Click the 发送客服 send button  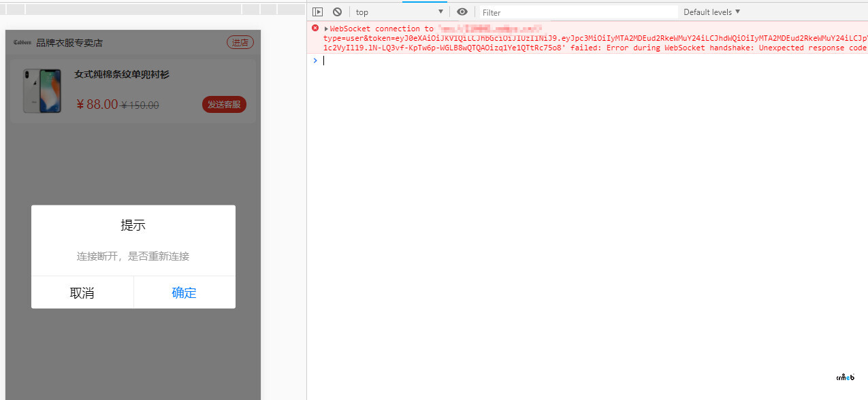click(224, 104)
